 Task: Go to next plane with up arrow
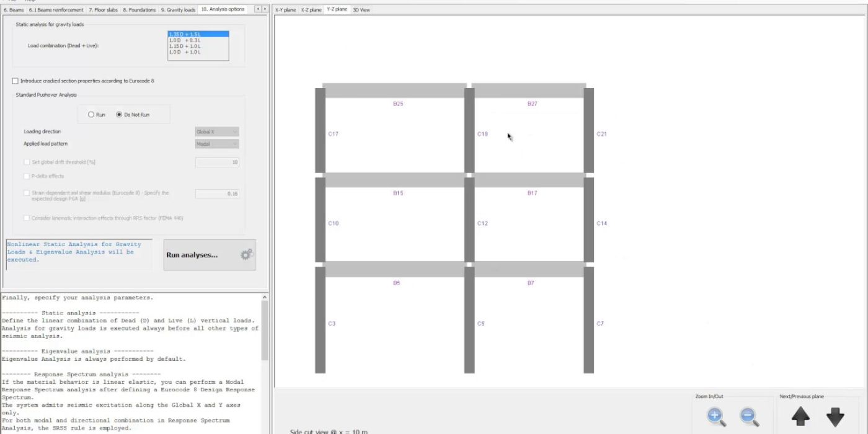[800, 416]
